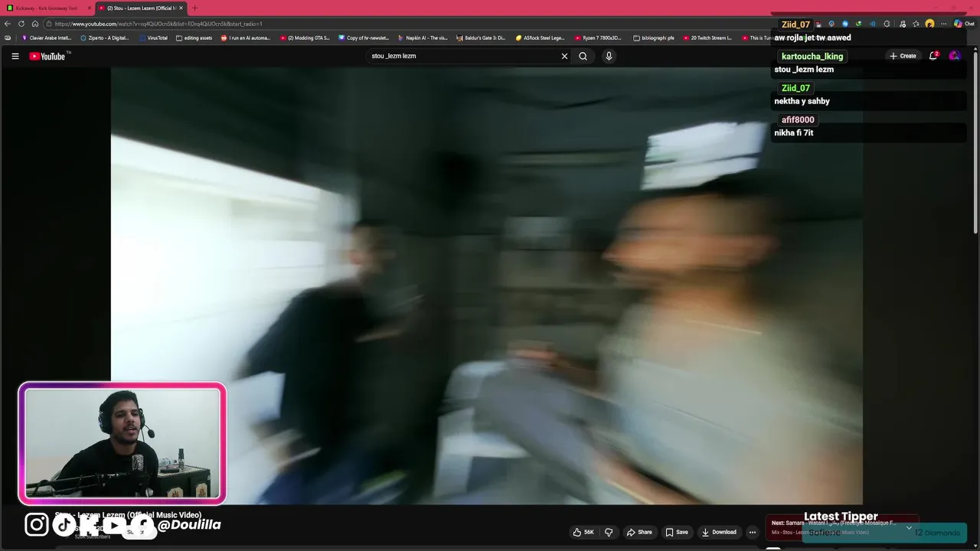Start voice search with the microphone
The width and height of the screenshot is (980, 551).
click(609, 56)
